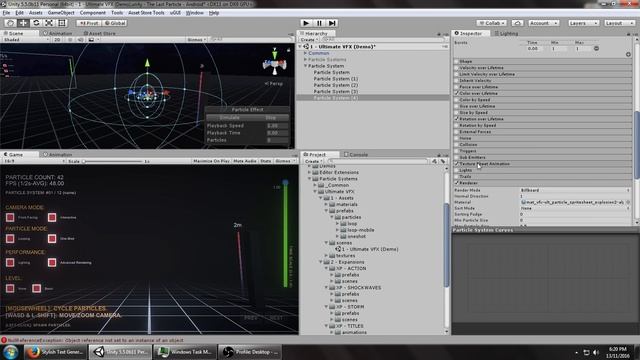Open the Component menu
This screenshot has width=640, height=360.
coord(93,13)
